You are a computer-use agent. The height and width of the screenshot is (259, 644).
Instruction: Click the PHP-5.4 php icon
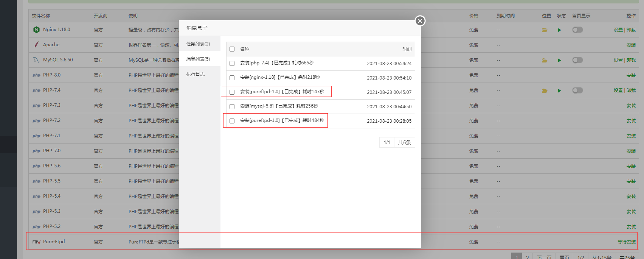(36, 197)
